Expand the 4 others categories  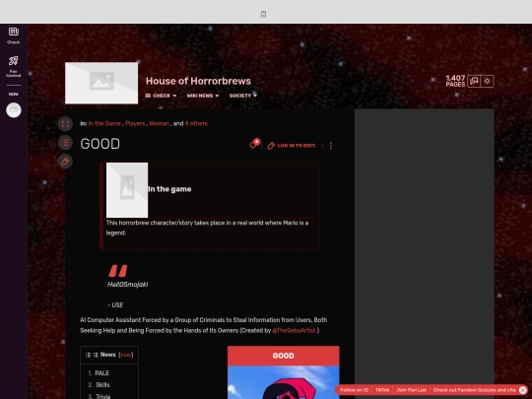tap(196, 123)
